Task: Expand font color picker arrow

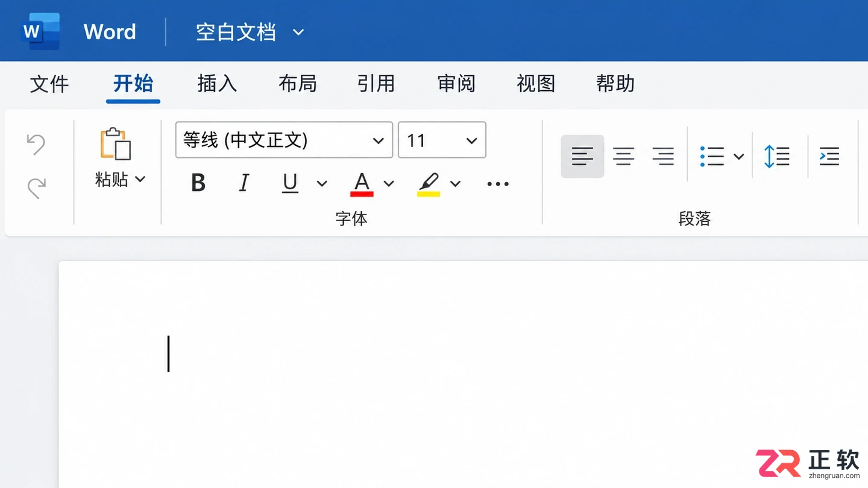Action: pos(389,184)
